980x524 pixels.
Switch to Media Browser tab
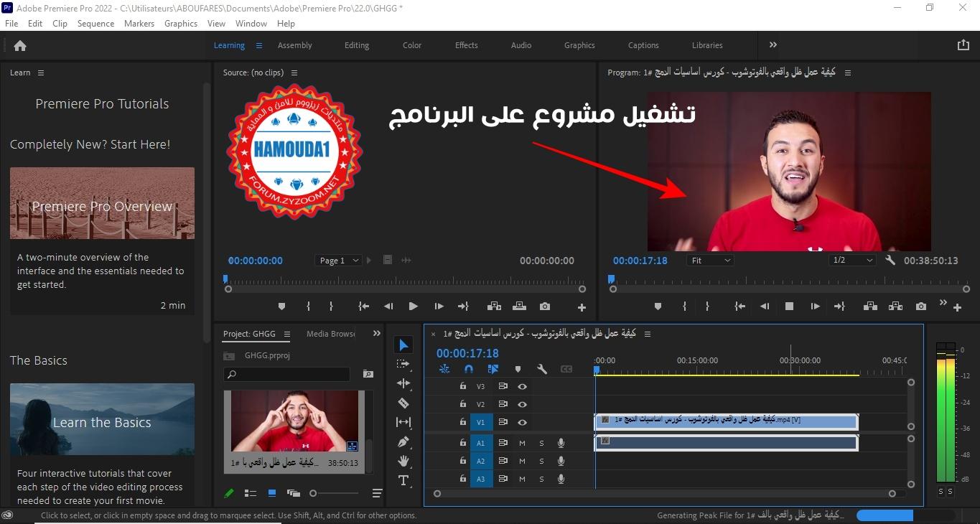click(331, 334)
